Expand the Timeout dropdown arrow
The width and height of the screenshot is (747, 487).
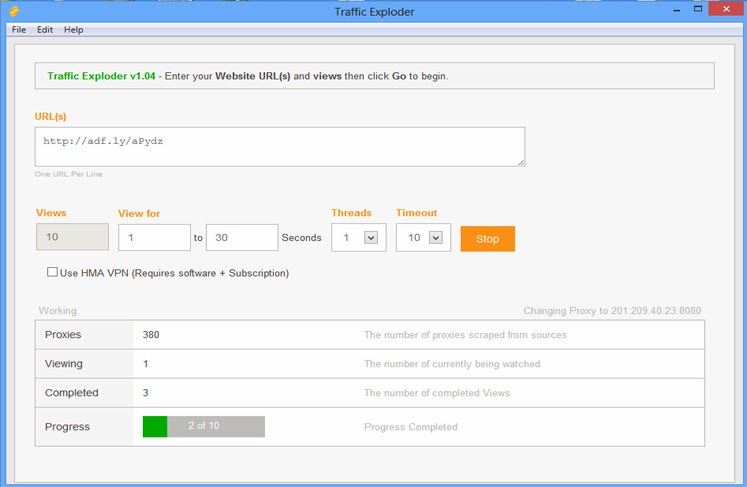pos(435,237)
